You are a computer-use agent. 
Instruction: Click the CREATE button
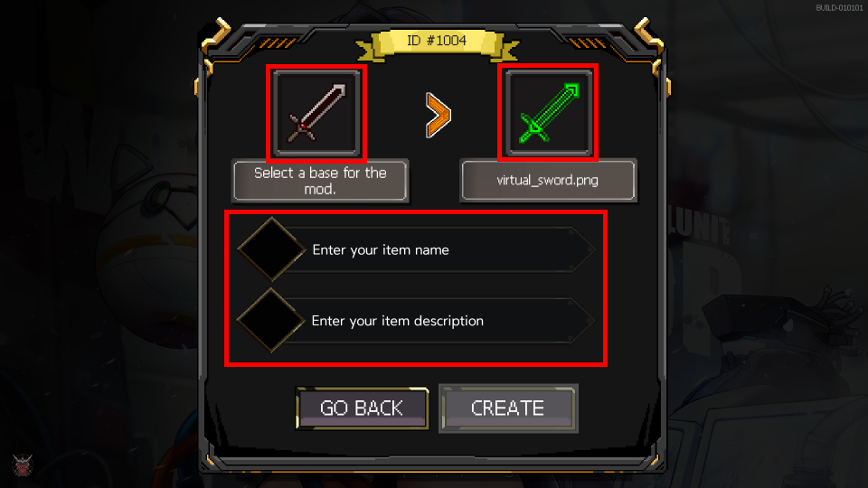click(508, 408)
